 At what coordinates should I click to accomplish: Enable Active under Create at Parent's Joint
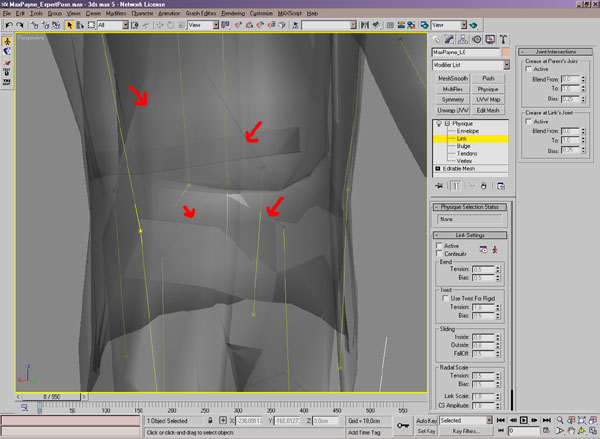point(527,68)
